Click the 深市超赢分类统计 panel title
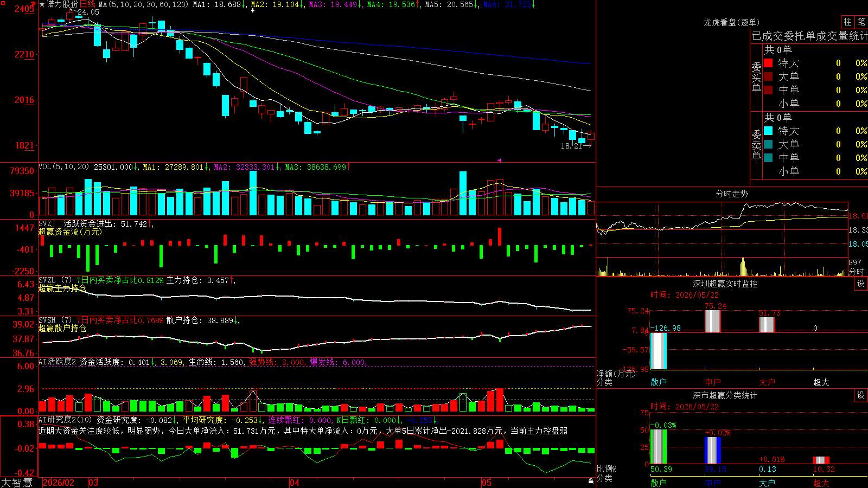Screen dimensions: 868x488 [725, 395]
